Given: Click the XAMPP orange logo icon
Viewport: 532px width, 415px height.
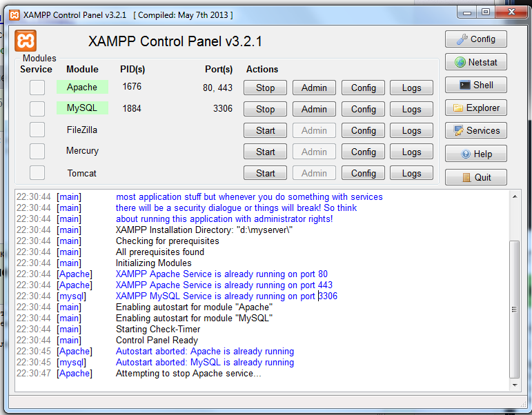Looking at the screenshot, I should tap(26, 41).
